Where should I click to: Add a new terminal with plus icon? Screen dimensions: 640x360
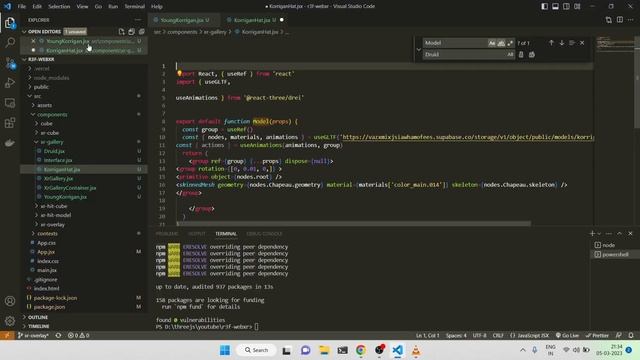592,233
